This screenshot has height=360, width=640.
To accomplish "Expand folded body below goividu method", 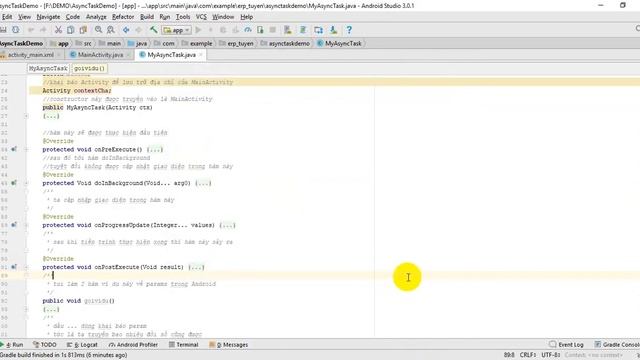I will coord(51,309).
